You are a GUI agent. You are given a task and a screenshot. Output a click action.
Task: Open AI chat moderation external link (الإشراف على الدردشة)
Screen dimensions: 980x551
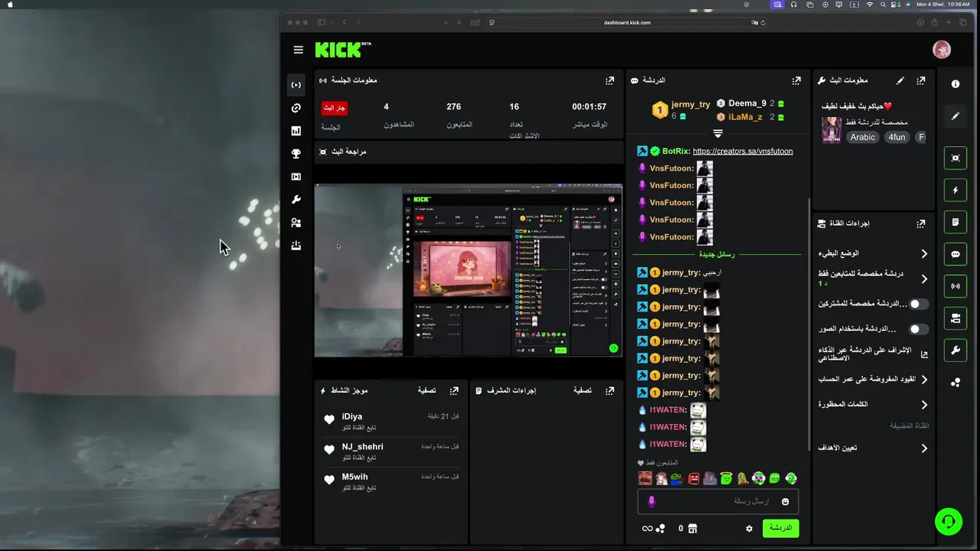click(924, 354)
